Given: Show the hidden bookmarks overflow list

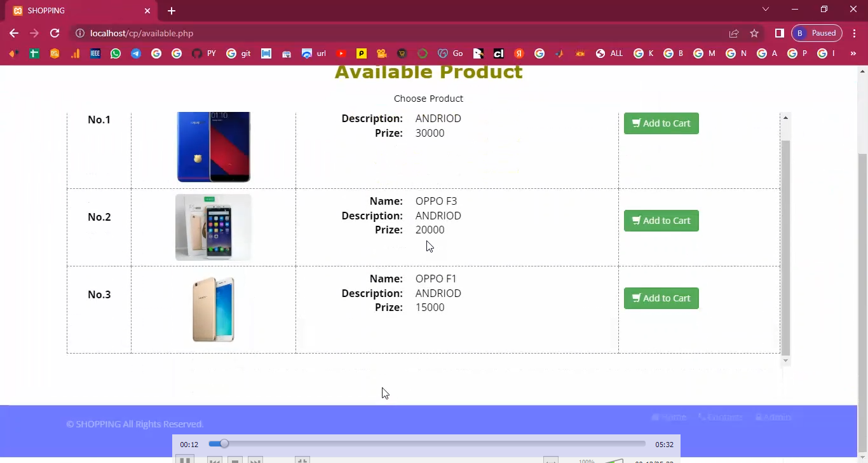Looking at the screenshot, I should pyautogui.click(x=855, y=54).
